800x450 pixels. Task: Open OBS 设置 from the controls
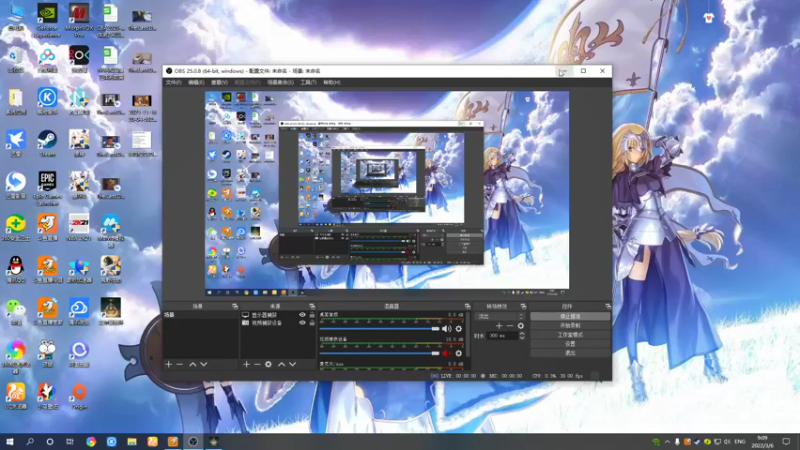coord(570,344)
